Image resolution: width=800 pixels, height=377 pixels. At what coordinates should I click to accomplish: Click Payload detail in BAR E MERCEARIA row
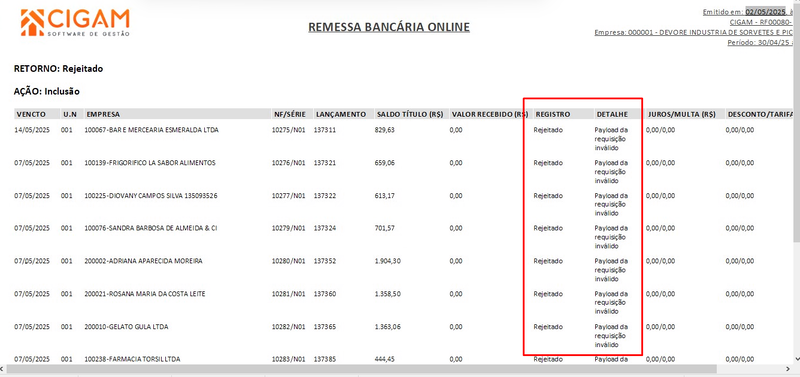pos(611,139)
